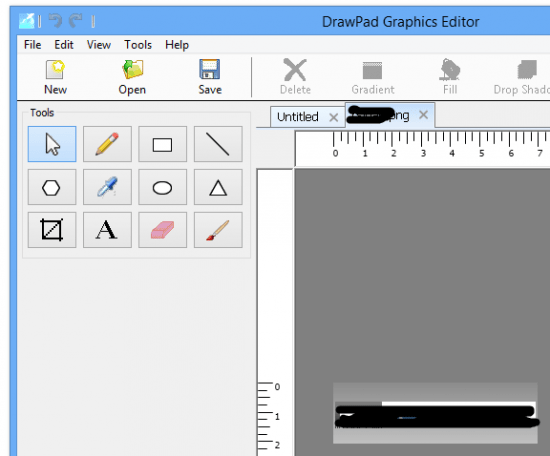This screenshot has width=550, height=456.
Task: Click the horizontal ruler at mark 3
Action: click(423, 153)
